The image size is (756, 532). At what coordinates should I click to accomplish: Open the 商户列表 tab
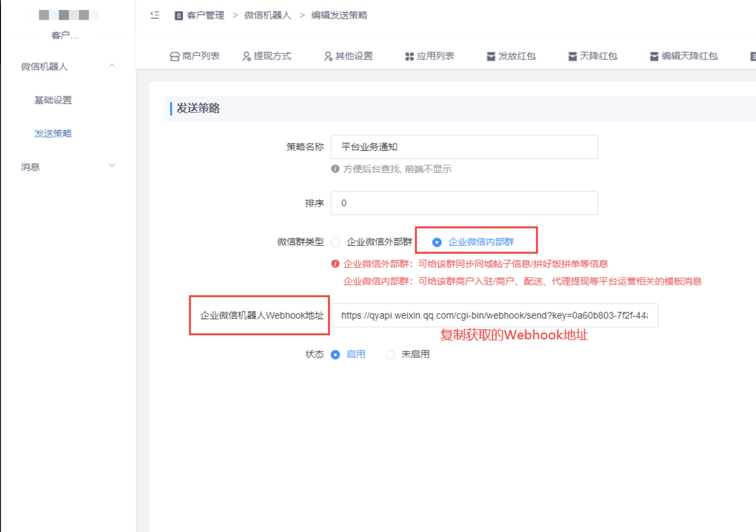[195, 56]
